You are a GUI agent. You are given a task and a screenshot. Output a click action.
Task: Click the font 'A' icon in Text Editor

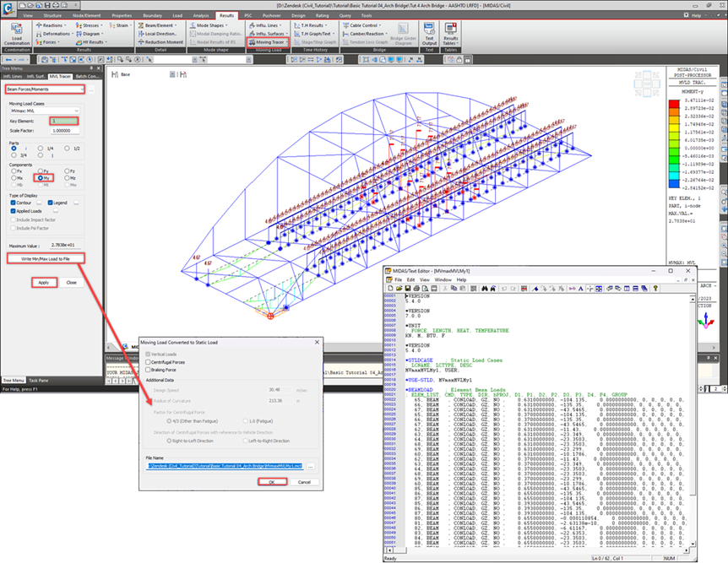[580, 289]
